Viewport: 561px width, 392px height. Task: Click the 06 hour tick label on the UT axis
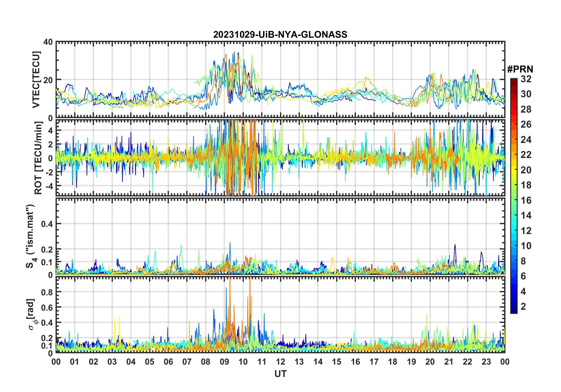tap(168, 362)
